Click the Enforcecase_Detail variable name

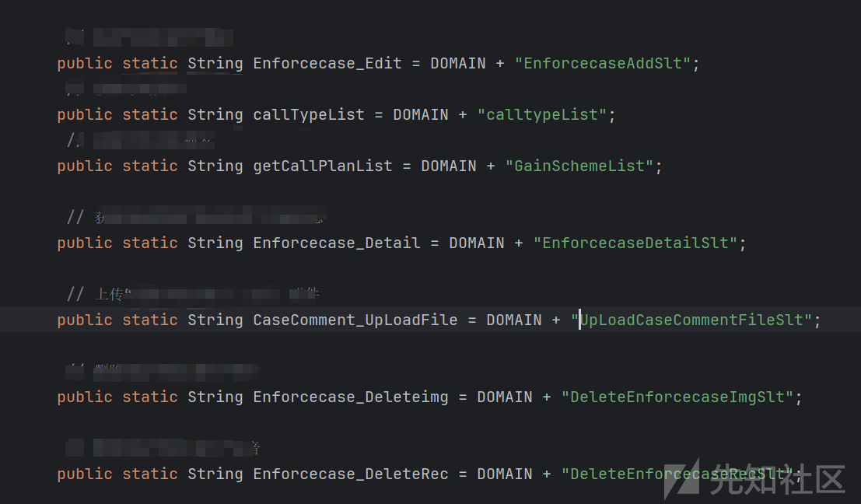(x=337, y=243)
